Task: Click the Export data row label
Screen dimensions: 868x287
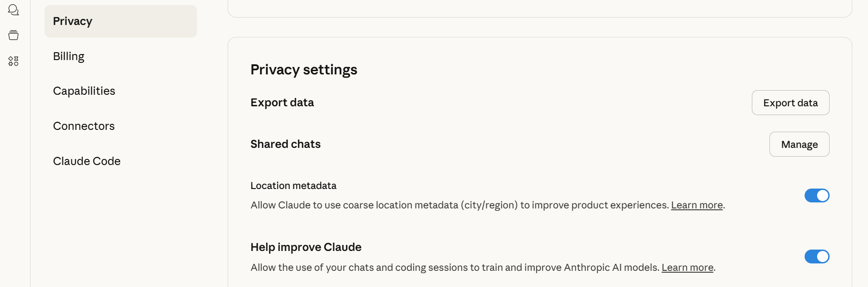Action: 282,102
